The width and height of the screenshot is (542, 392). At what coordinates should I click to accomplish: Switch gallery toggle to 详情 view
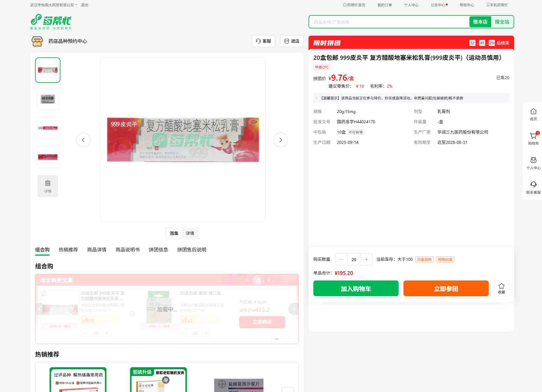tap(190, 233)
